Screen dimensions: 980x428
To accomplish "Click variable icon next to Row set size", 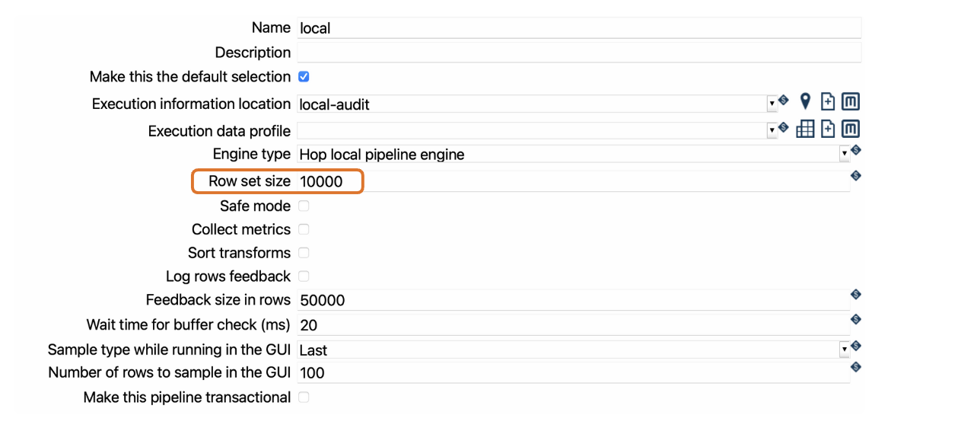I will tap(855, 176).
